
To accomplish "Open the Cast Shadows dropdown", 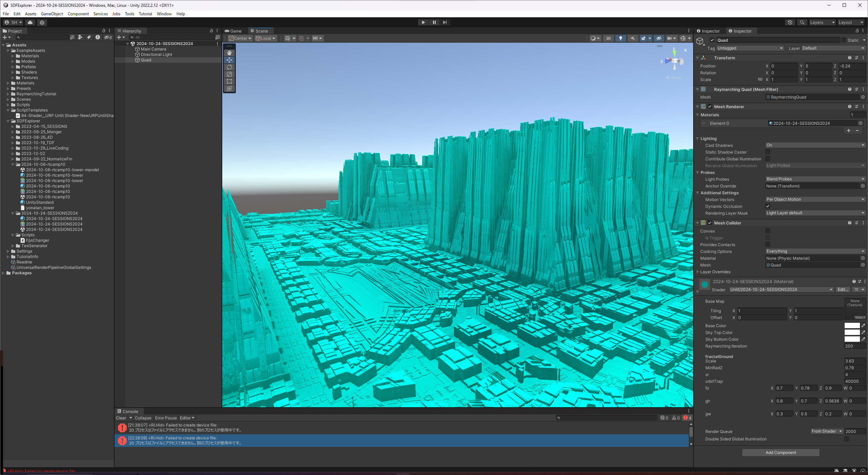I will coord(815,145).
